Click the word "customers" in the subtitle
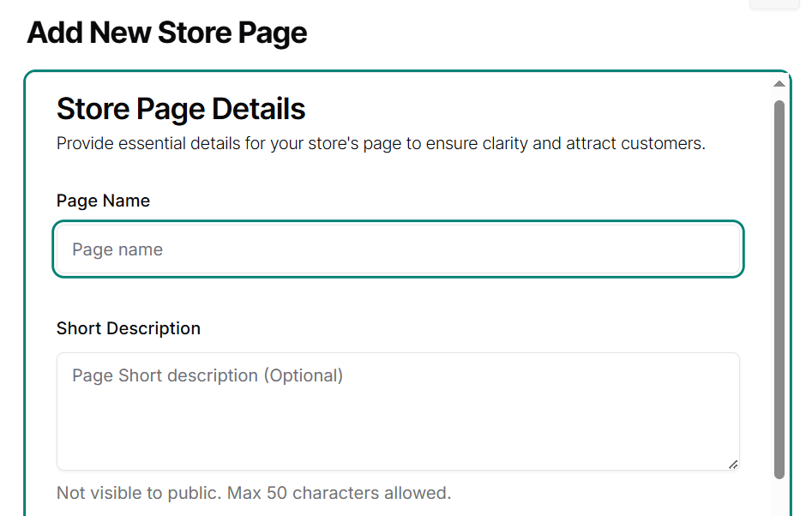Image resolution: width=812 pixels, height=516 pixels. 665,143
